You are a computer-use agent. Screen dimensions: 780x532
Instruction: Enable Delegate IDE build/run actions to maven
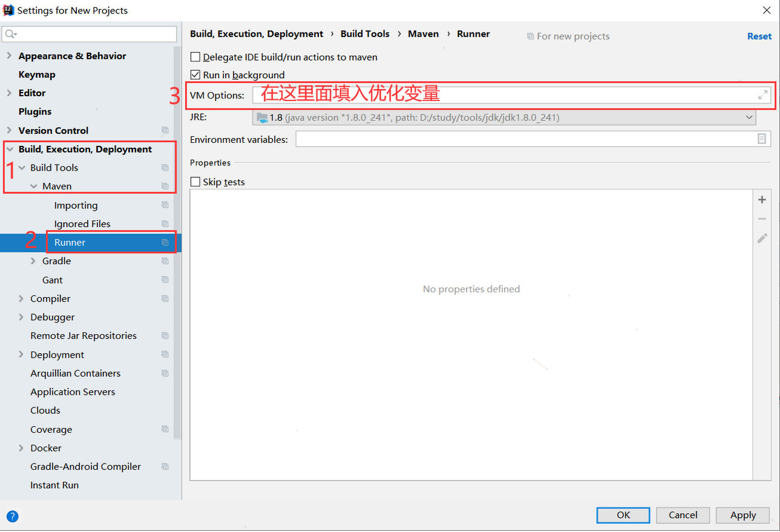click(x=195, y=56)
